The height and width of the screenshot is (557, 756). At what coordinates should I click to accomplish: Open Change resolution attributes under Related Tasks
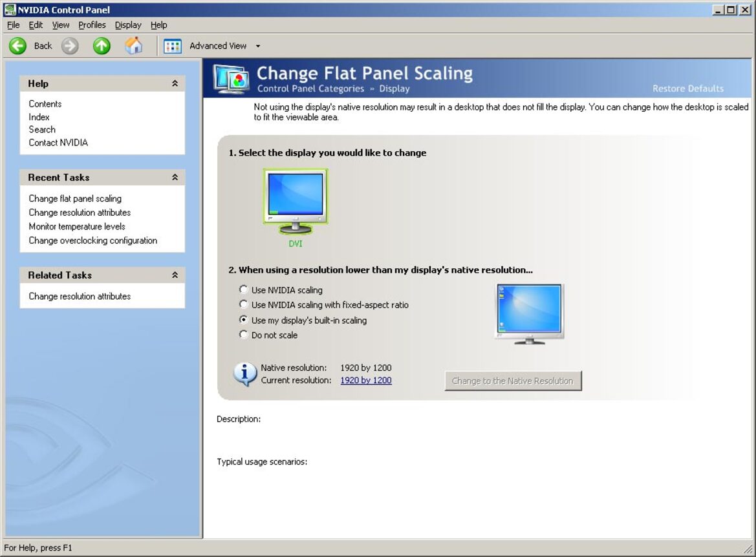coord(80,297)
